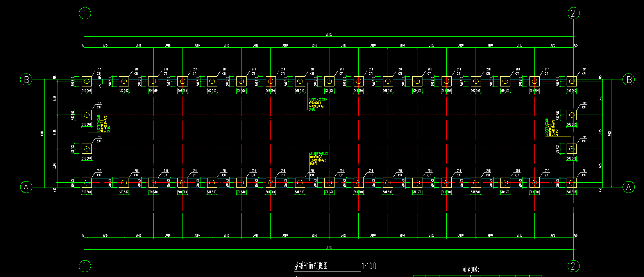This screenshot has height=277, width=644.
Task: Select the left-side pile cap below axis B
Action: 87,115
